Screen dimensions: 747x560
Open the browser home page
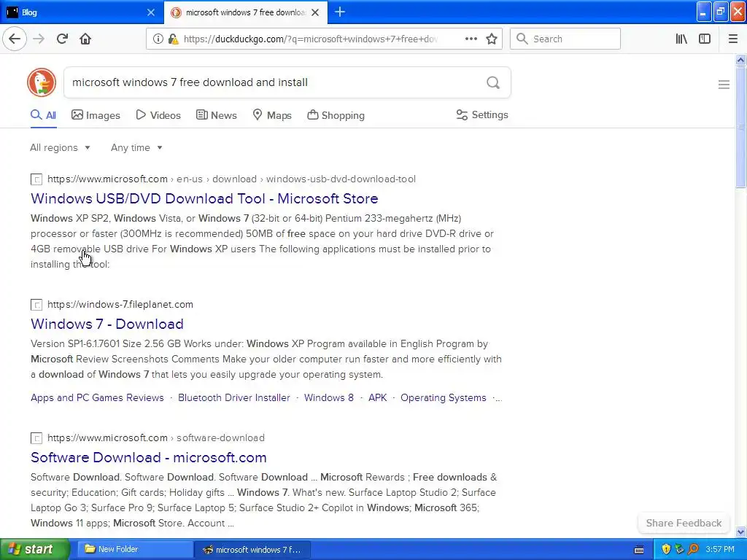[x=85, y=39]
